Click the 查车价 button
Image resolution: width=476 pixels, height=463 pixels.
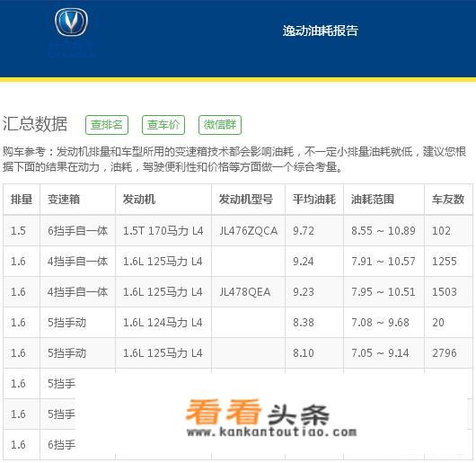(163, 125)
